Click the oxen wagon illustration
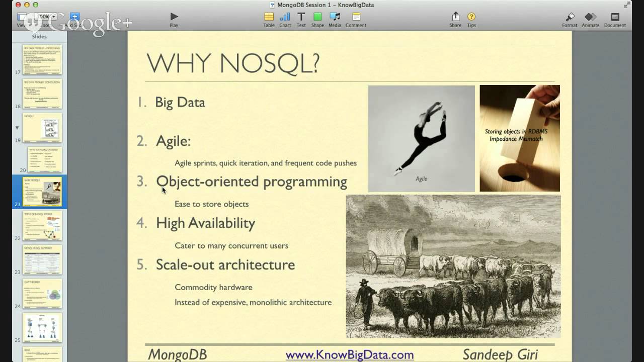This screenshot has height=362, width=644. 453,266
